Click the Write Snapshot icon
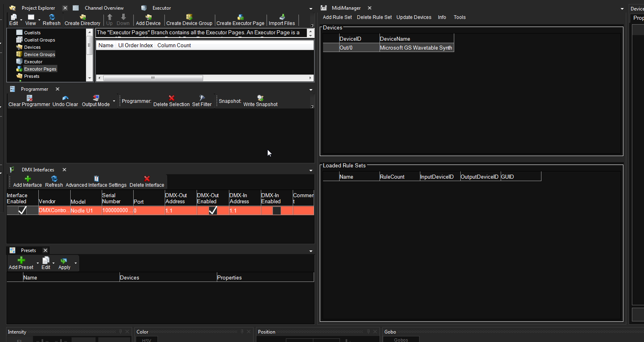Screen dimensions: 644x342 (x=260, y=98)
